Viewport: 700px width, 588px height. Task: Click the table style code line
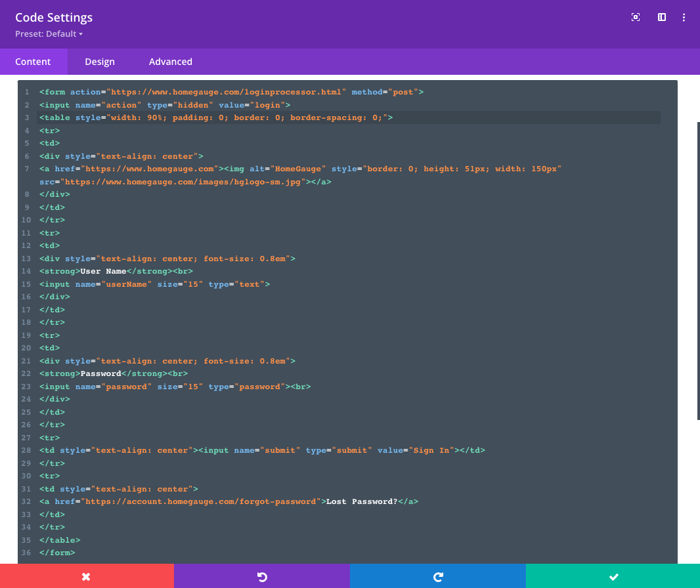pyautogui.click(x=216, y=117)
